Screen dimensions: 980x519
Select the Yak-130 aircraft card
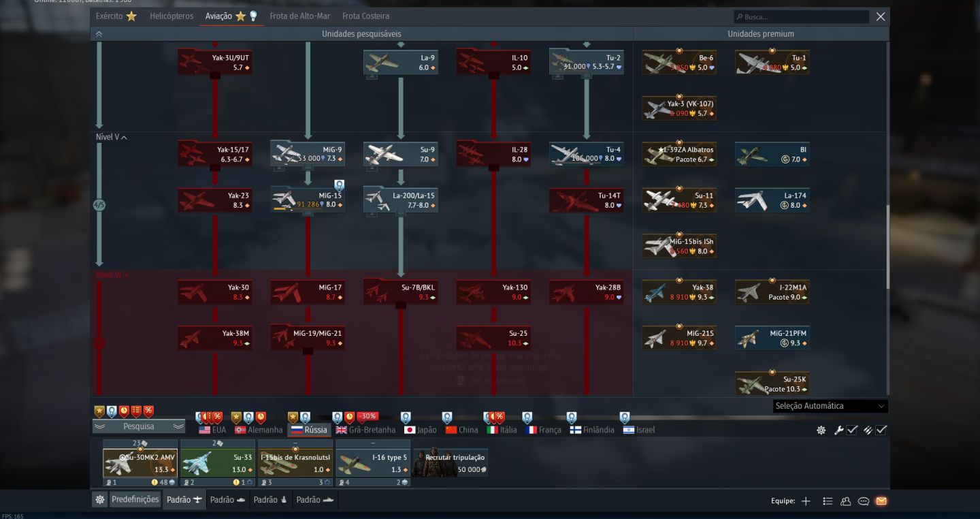(493, 292)
